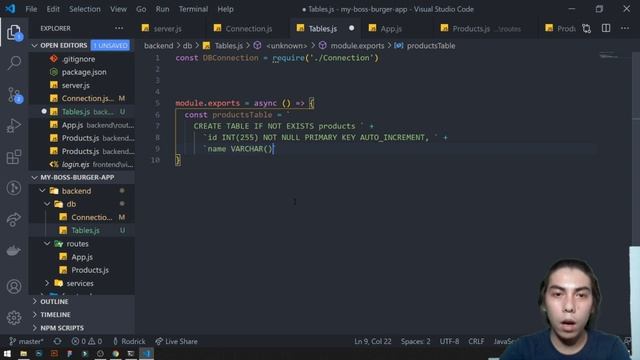Image resolution: width=640 pixels, height=360 pixels.
Task: Open the Manage gear icon
Action: click(x=14, y=318)
